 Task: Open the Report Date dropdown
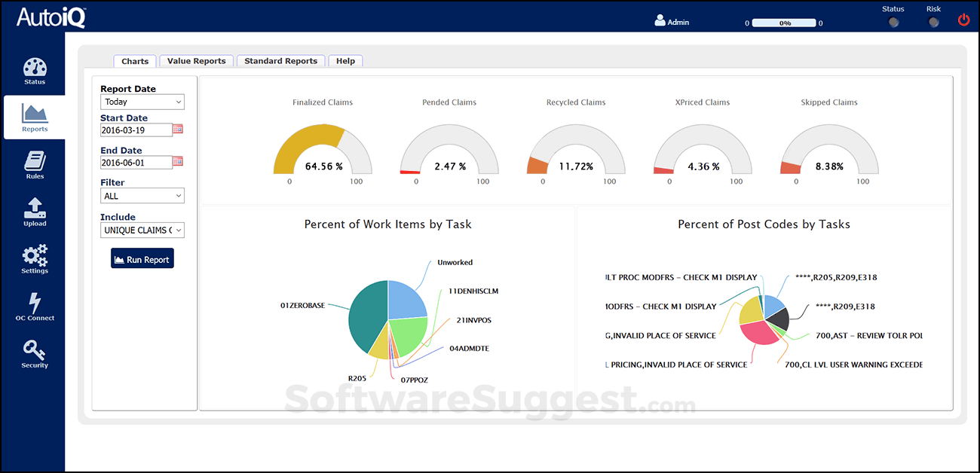(x=142, y=101)
